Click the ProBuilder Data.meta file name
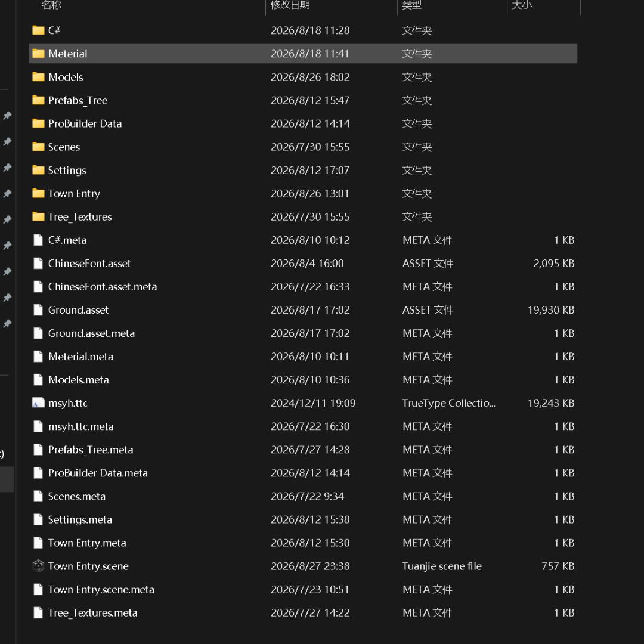Viewport: 644px width, 644px height. [x=98, y=473]
